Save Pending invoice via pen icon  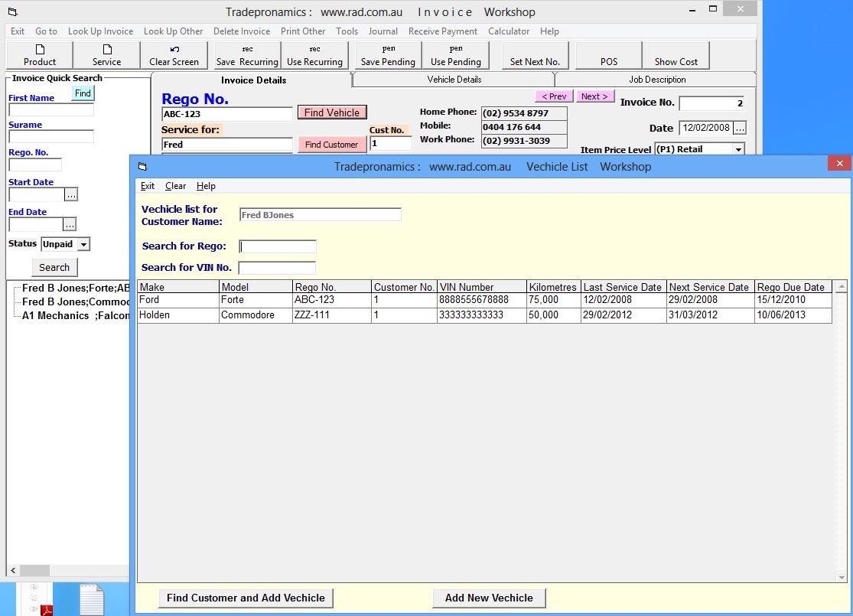tap(387, 54)
